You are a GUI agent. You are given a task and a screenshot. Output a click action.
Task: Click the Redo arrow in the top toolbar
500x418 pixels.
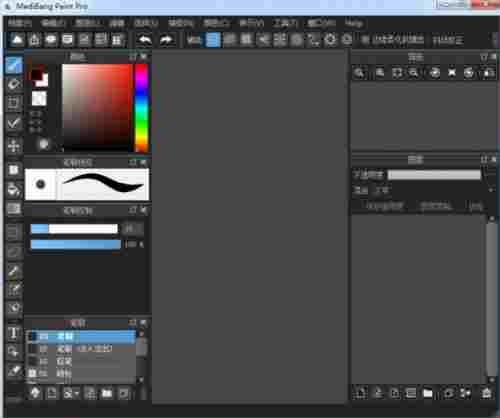point(166,40)
